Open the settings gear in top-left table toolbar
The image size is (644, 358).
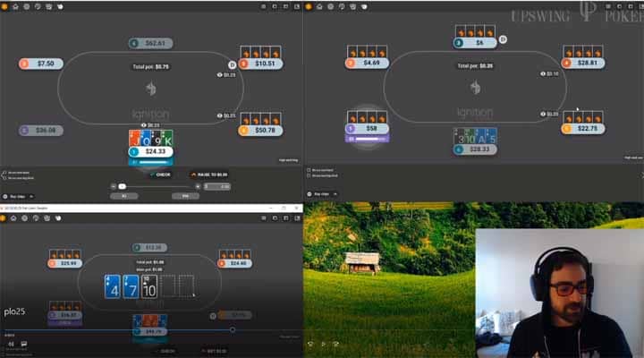(x=27, y=6)
